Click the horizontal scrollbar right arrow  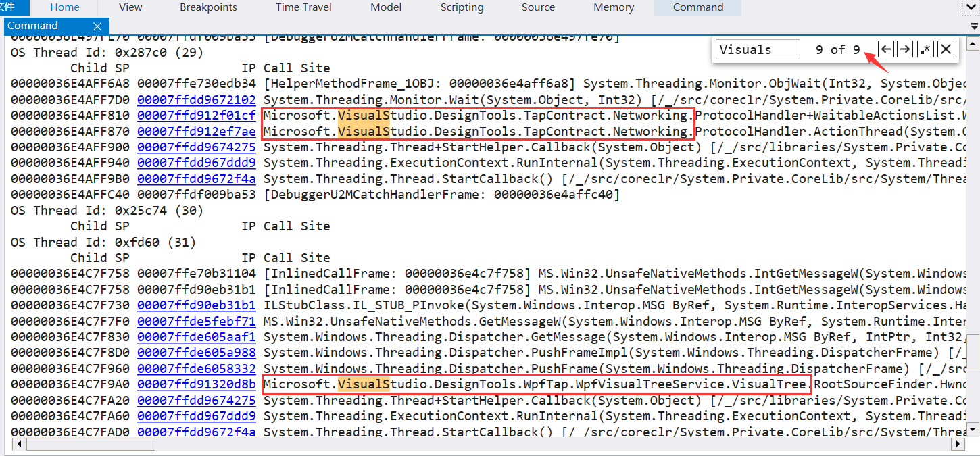click(957, 444)
